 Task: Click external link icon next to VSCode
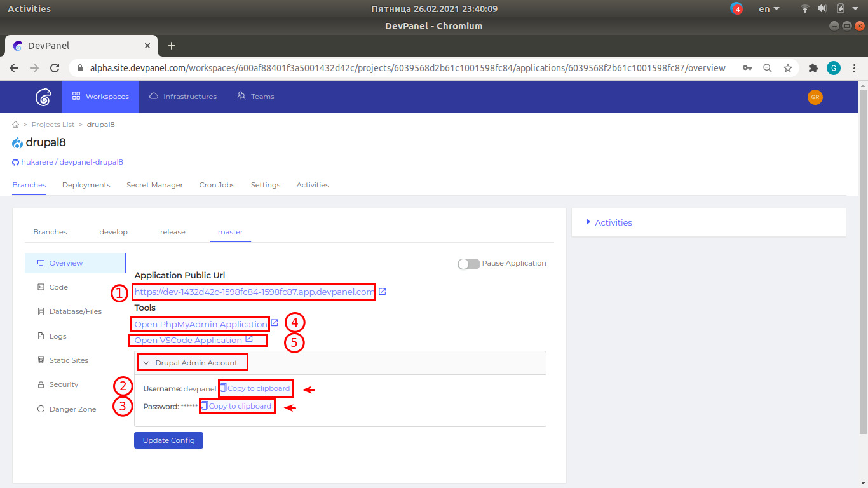(249, 339)
